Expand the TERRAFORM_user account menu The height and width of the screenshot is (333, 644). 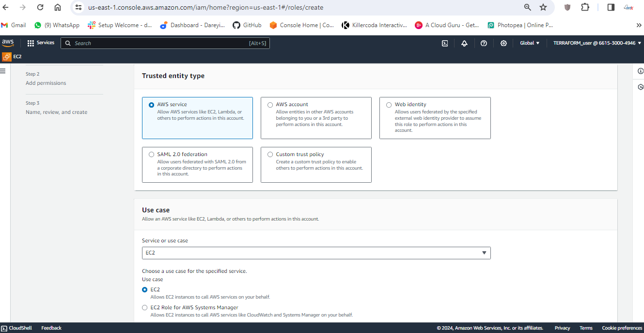(597, 43)
